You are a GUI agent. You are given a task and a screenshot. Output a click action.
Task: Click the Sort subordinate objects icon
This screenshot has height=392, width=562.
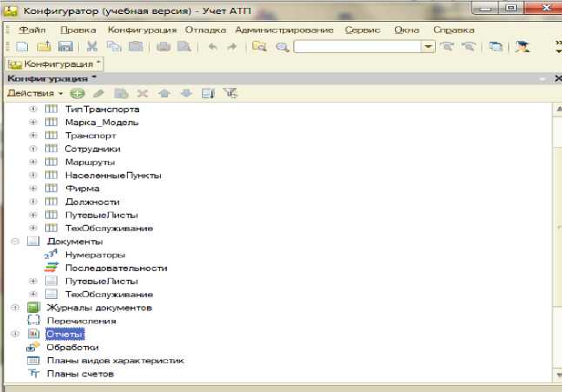(x=208, y=93)
